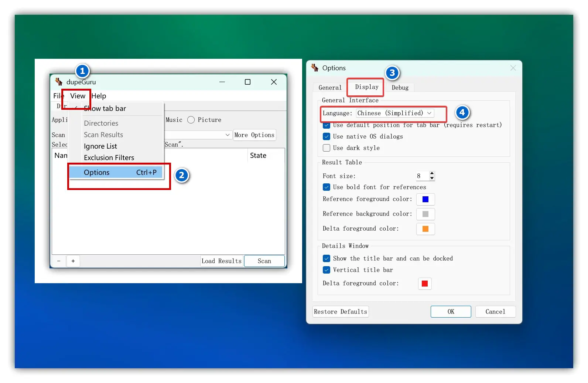Open the Help menu in dupeGuru

pyautogui.click(x=99, y=96)
